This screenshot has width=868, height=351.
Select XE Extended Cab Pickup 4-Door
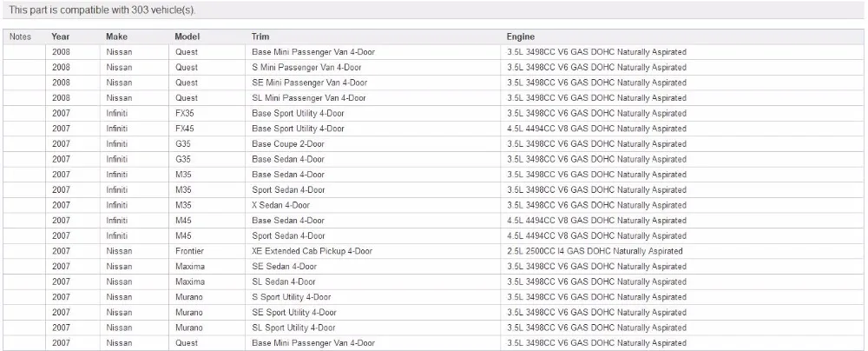pyautogui.click(x=312, y=251)
